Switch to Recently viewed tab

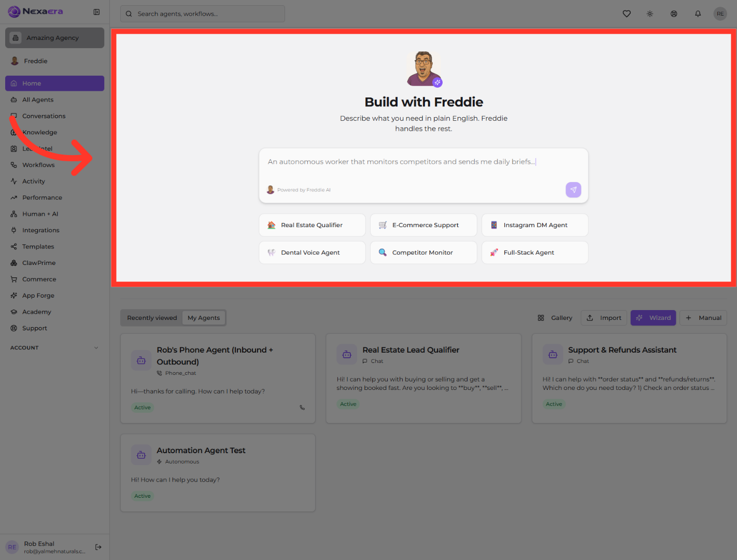(152, 318)
